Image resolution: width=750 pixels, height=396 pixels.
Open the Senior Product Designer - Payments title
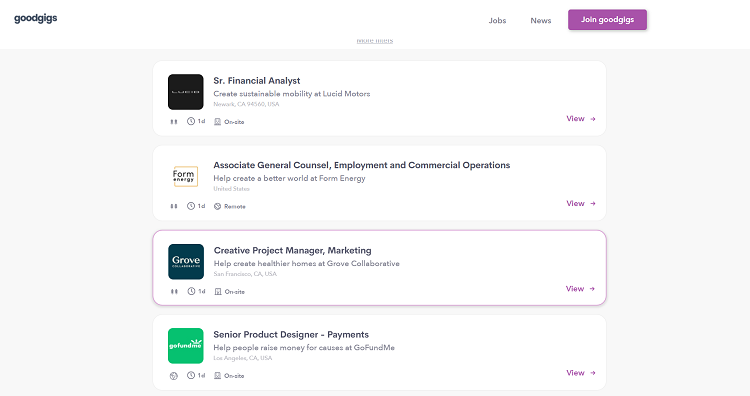(x=291, y=335)
